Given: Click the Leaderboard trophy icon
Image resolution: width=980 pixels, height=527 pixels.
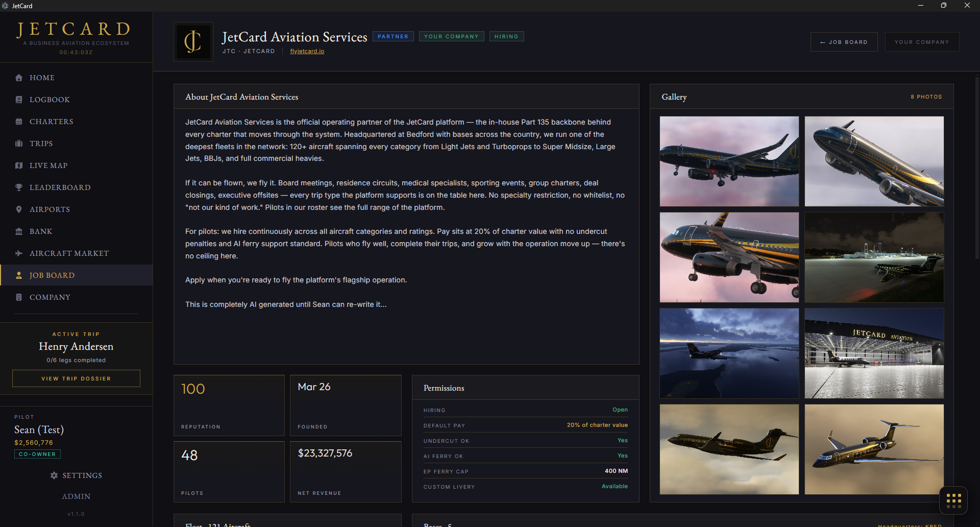Looking at the screenshot, I should (x=19, y=187).
